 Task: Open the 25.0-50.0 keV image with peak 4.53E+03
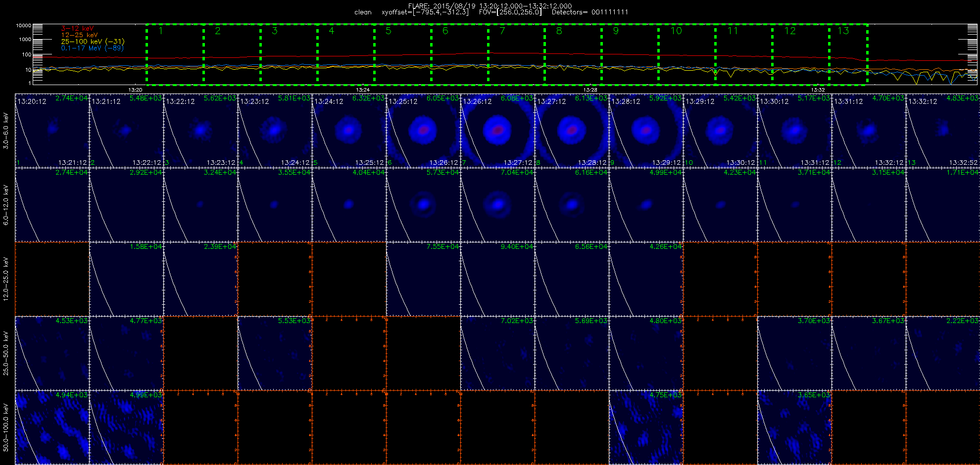[x=52, y=353]
